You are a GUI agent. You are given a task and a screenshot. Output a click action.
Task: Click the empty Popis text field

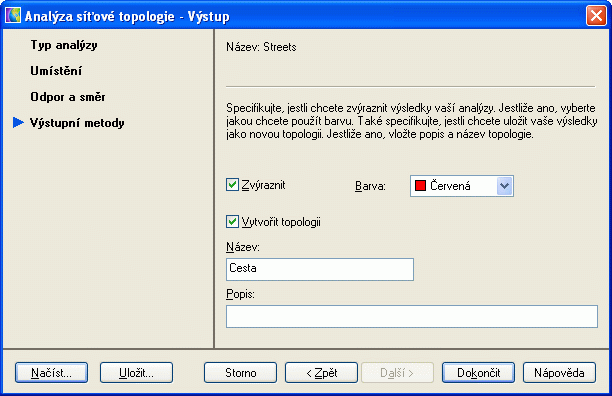click(412, 316)
